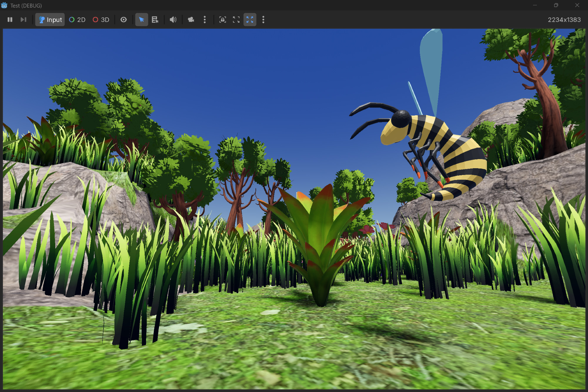Screen dimensions: 588x392
Task: Activate the list select tool
Action: tap(155, 20)
